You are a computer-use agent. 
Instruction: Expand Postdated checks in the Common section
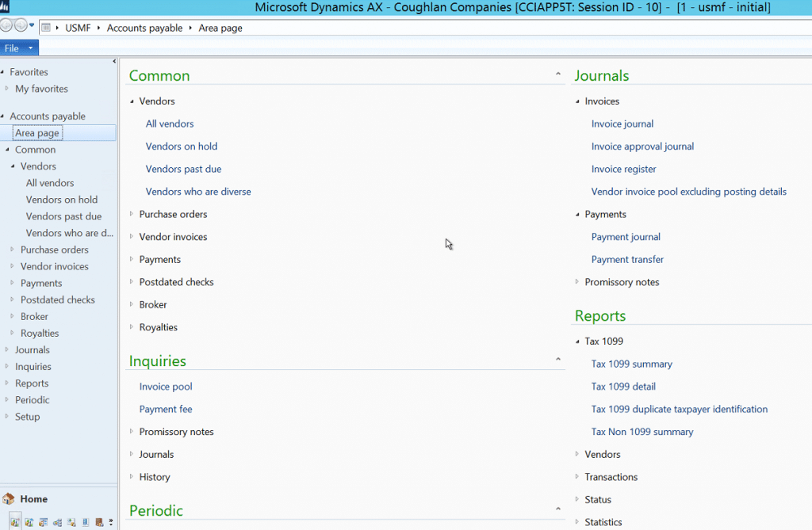(x=132, y=282)
